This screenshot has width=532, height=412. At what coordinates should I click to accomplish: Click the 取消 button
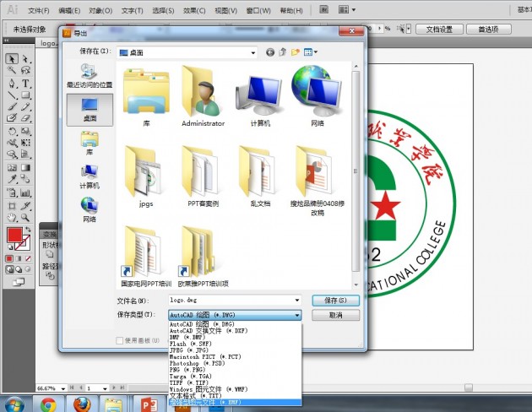[x=335, y=315]
